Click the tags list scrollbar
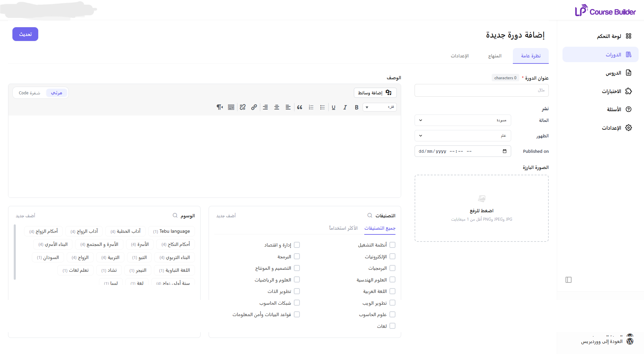 pyautogui.click(x=15, y=252)
